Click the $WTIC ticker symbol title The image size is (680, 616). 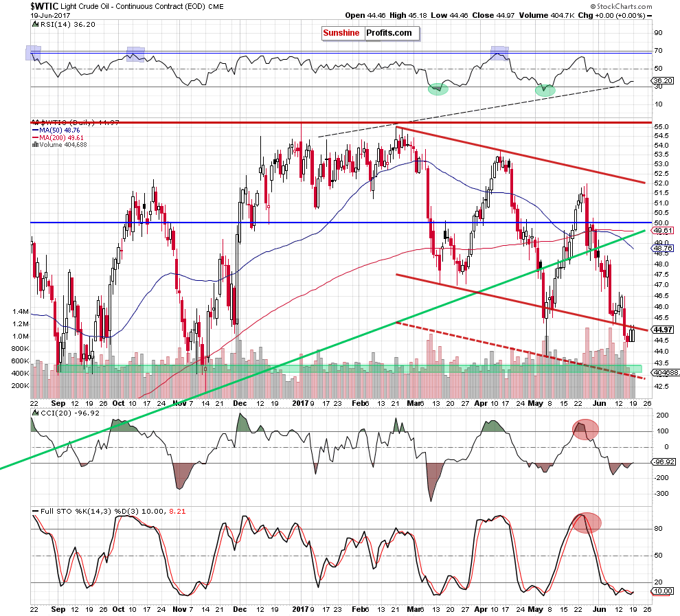tap(44, 6)
